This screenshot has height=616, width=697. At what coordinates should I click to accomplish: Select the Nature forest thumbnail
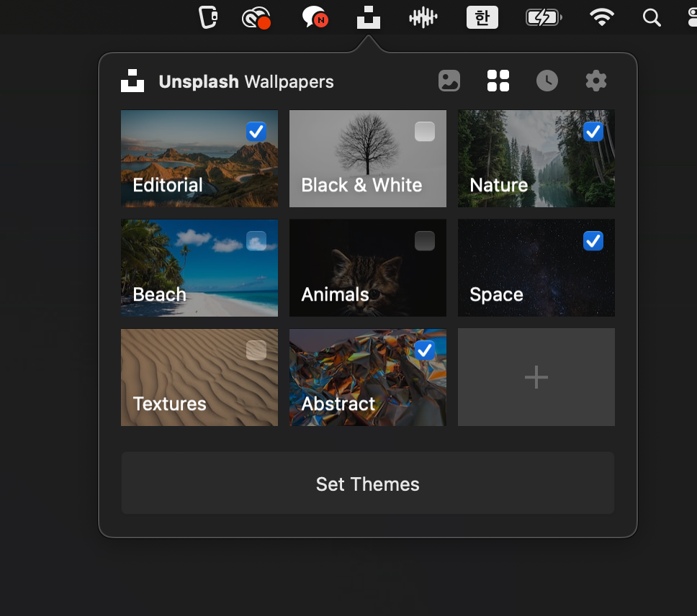point(536,158)
